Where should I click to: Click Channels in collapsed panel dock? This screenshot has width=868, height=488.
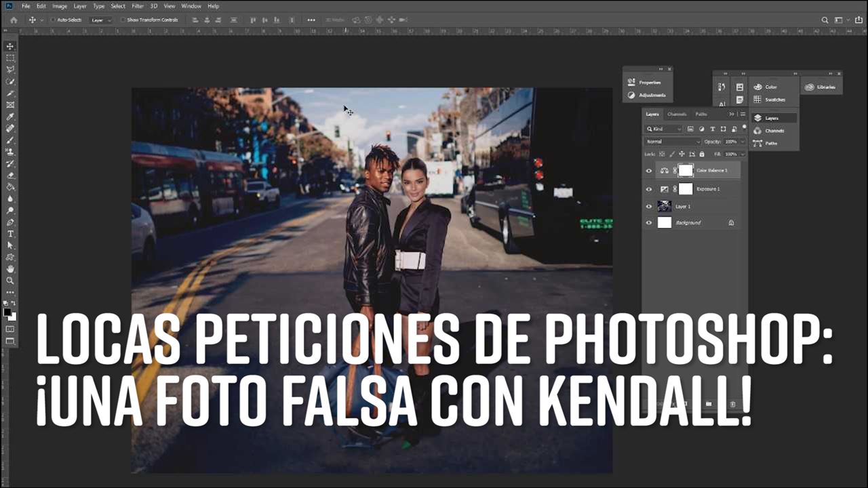tap(769, 131)
